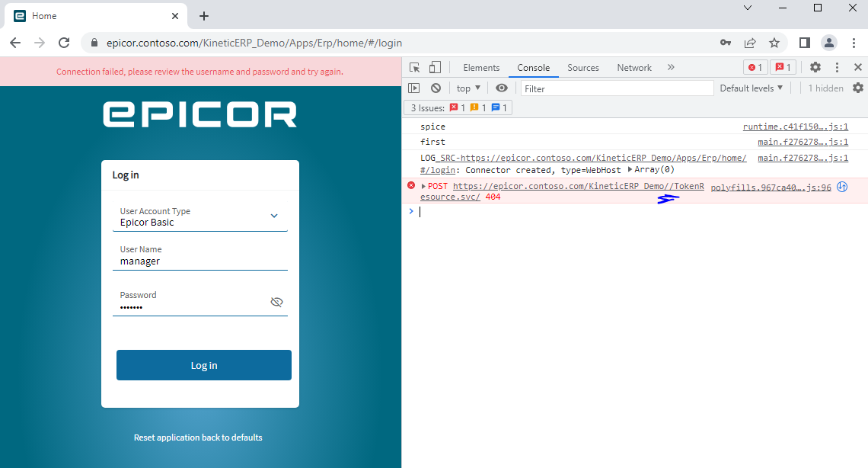Click the network request icon on error row
This screenshot has height=468, width=868.
pyautogui.click(x=842, y=187)
